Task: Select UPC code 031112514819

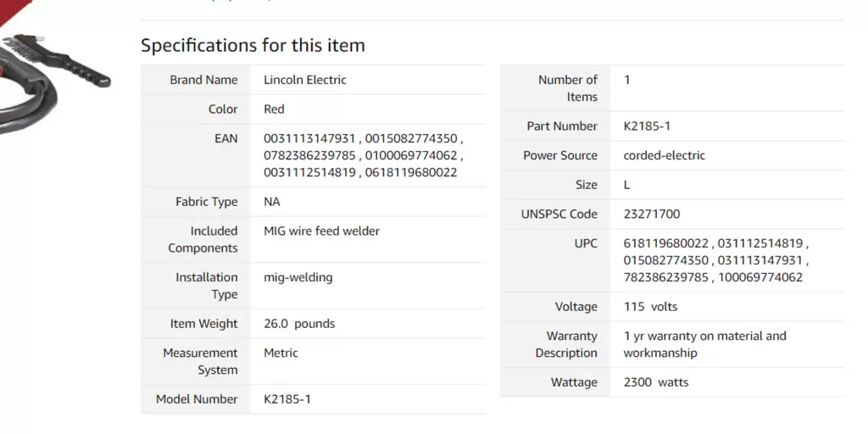Action: pyautogui.click(x=759, y=243)
